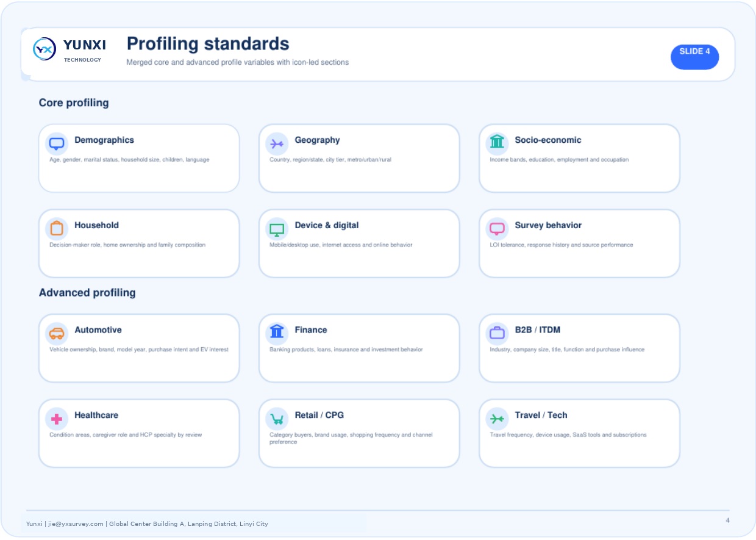The image size is (756, 540).
Task: Click the 'Banking products, loans, insurance' description
Action: click(346, 350)
